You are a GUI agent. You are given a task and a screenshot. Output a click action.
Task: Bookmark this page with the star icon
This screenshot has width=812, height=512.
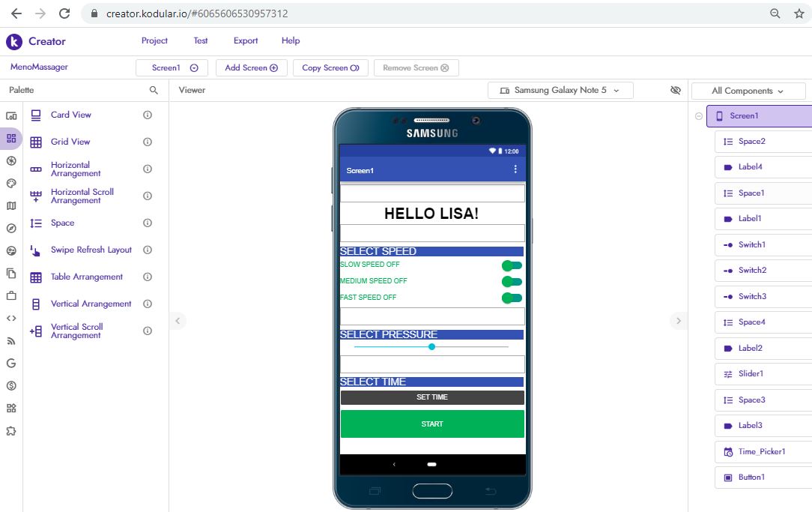click(x=799, y=13)
